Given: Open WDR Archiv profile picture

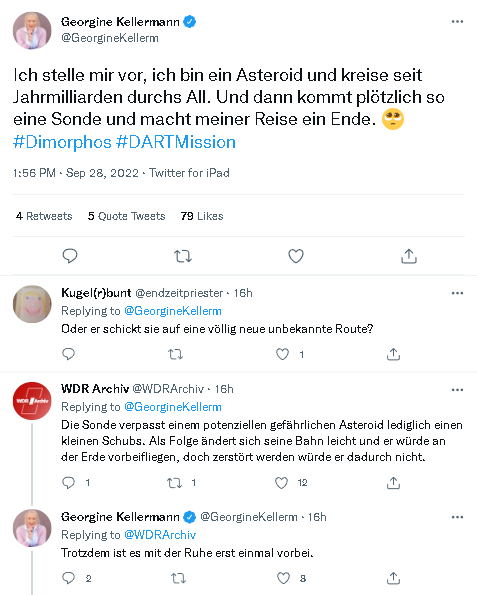Looking at the screenshot, I should (32, 401).
